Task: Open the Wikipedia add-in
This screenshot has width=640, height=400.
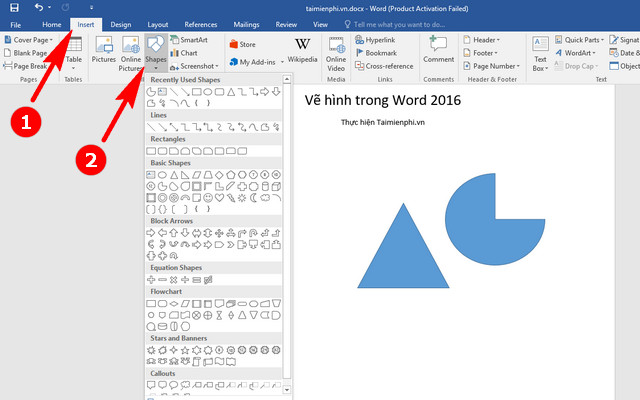Action: click(x=302, y=50)
